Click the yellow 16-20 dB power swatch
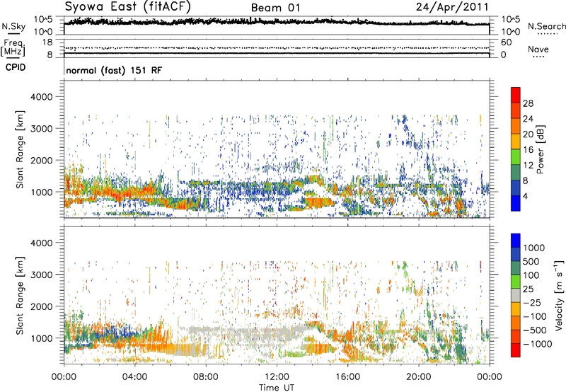Viewport: 566px width, 392px height. (x=516, y=141)
